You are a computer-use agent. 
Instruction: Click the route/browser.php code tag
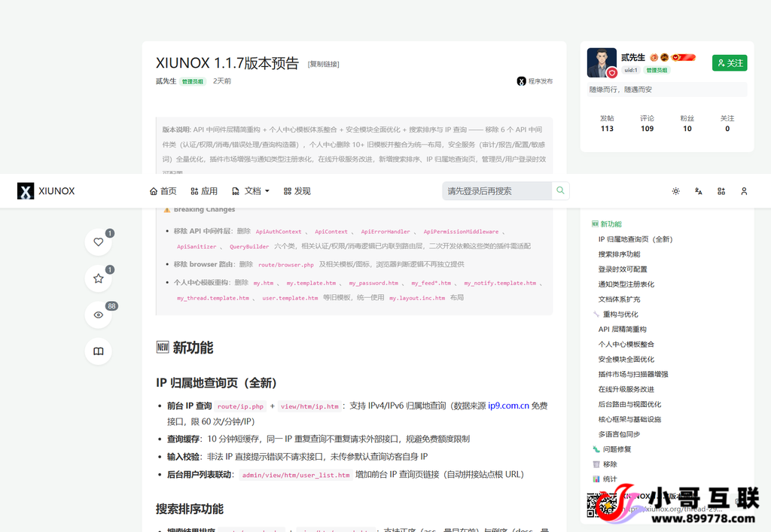(286, 265)
